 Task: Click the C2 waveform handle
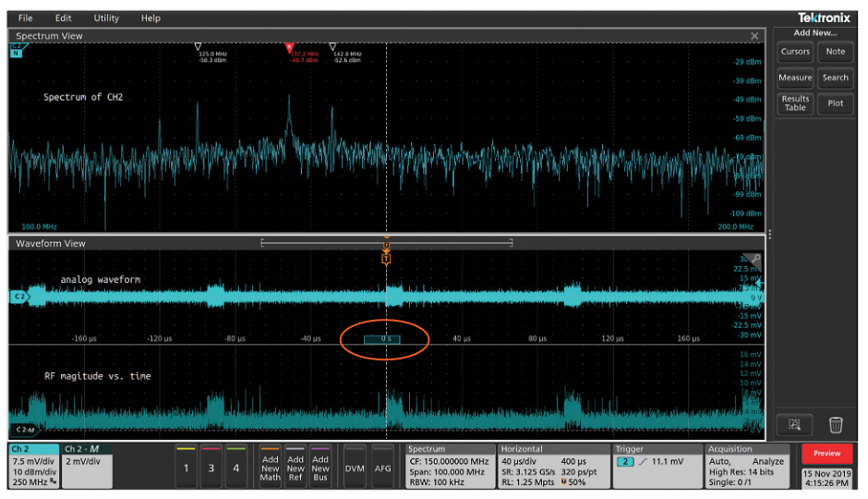(19, 297)
